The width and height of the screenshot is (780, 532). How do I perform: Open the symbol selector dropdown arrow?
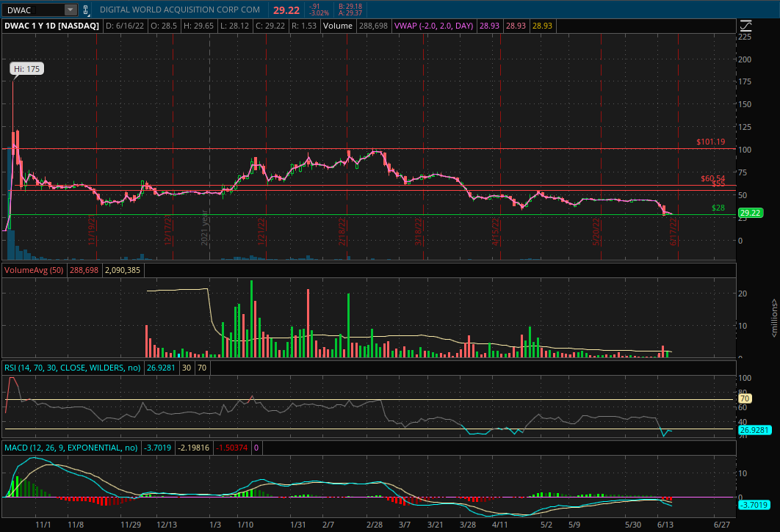[71, 10]
